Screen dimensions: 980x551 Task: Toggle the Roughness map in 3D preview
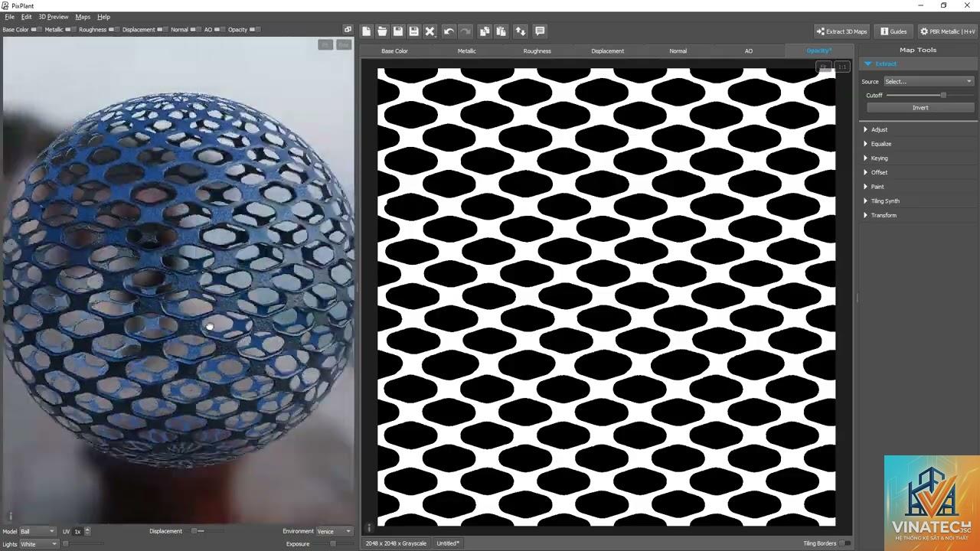[113, 30]
